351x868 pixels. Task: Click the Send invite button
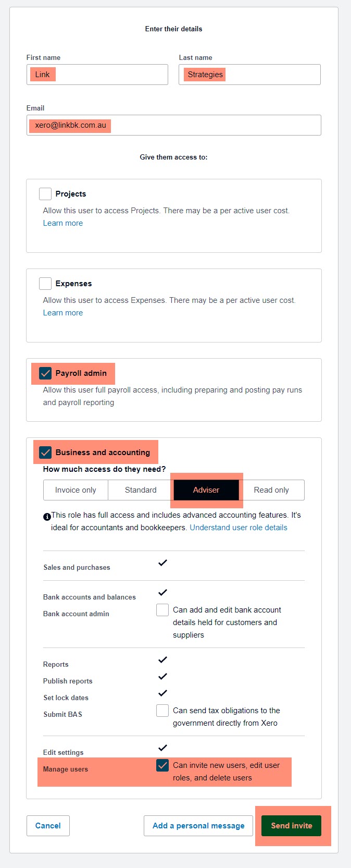[292, 826]
